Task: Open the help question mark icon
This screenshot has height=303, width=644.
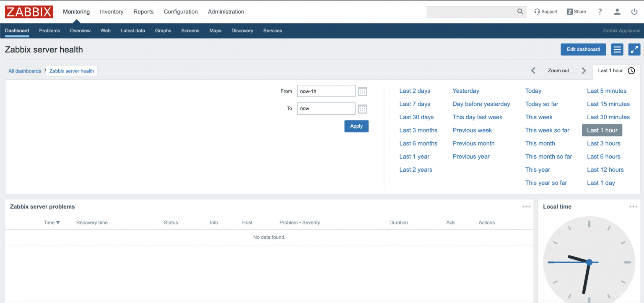Action: pyautogui.click(x=600, y=12)
